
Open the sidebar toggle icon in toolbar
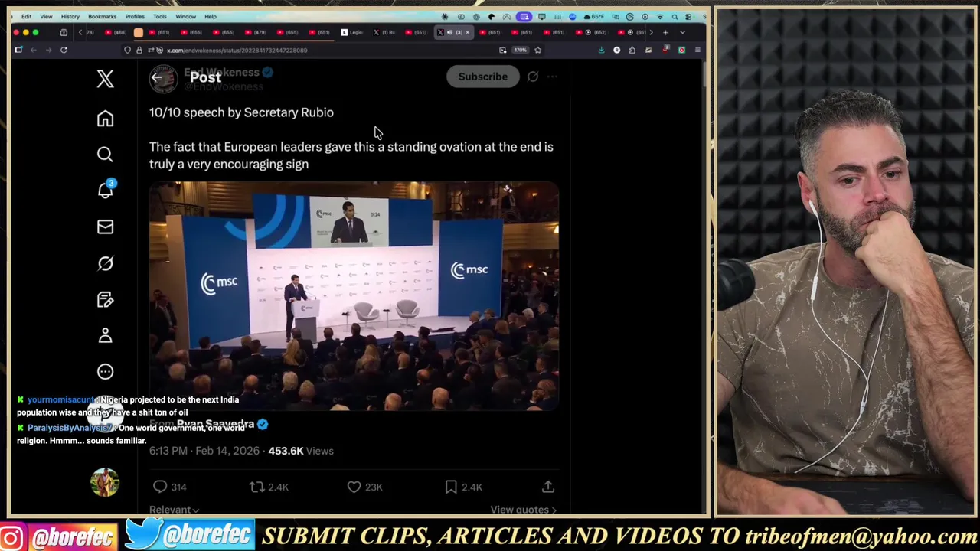pos(18,50)
